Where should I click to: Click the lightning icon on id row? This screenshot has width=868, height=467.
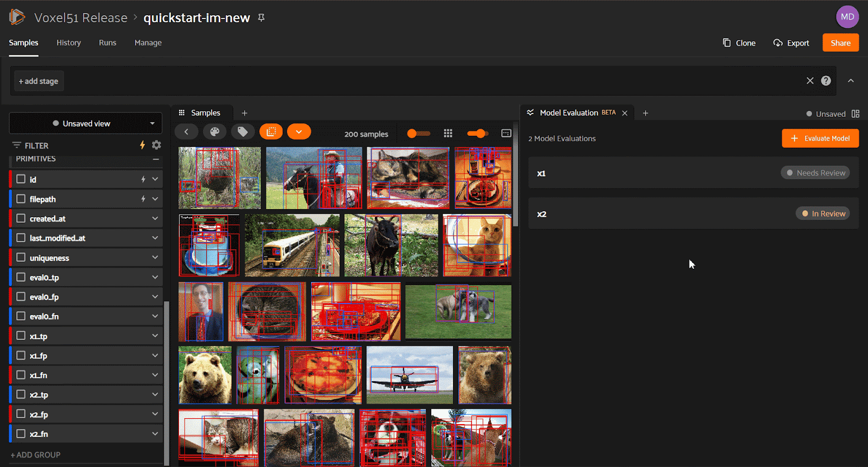tap(143, 179)
